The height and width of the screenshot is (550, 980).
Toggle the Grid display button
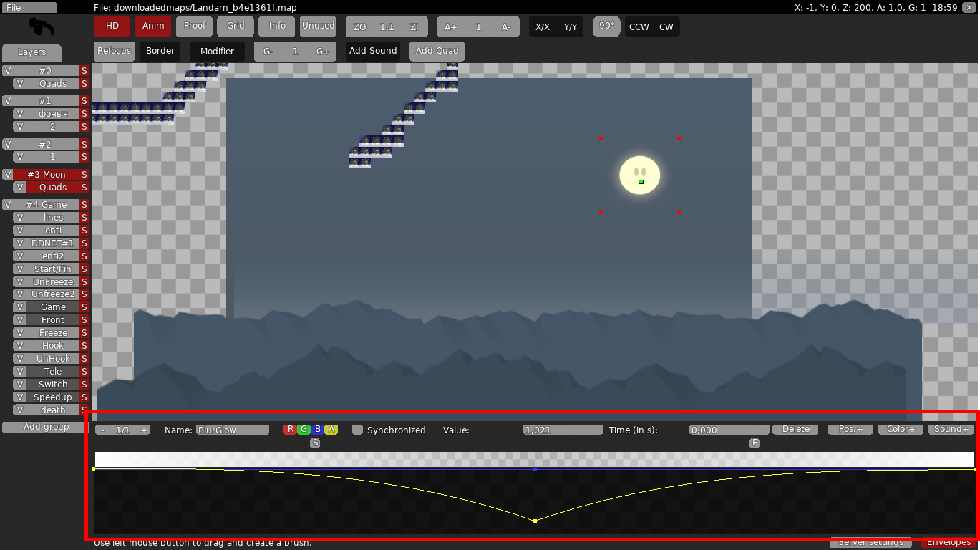[x=236, y=26]
